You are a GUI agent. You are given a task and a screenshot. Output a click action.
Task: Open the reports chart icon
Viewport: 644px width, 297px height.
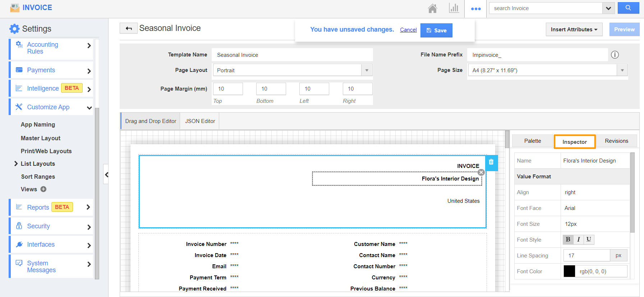454,8
